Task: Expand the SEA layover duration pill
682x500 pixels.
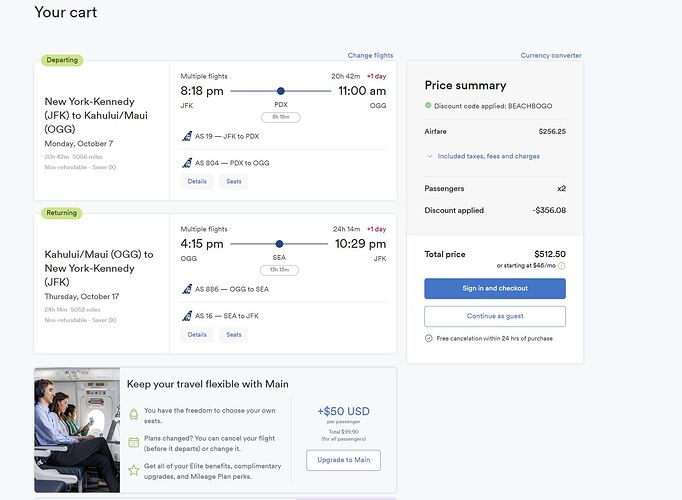Action: pyautogui.click(x=279, y=270)
